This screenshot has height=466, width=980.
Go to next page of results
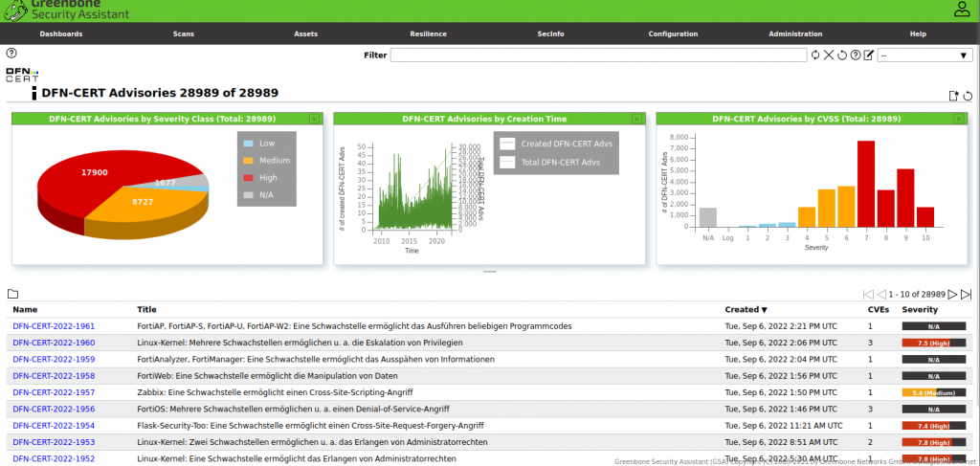952,294
